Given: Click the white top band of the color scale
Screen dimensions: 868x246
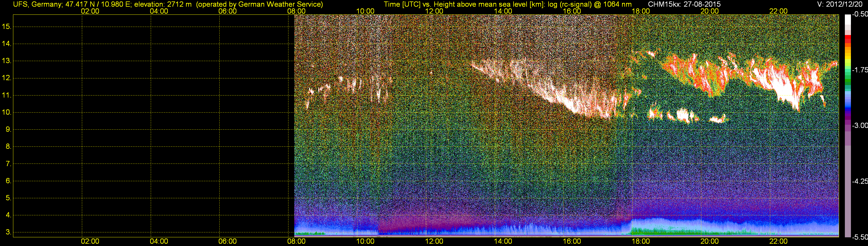Looking at the screenshot, I should (x=848, y=20).
